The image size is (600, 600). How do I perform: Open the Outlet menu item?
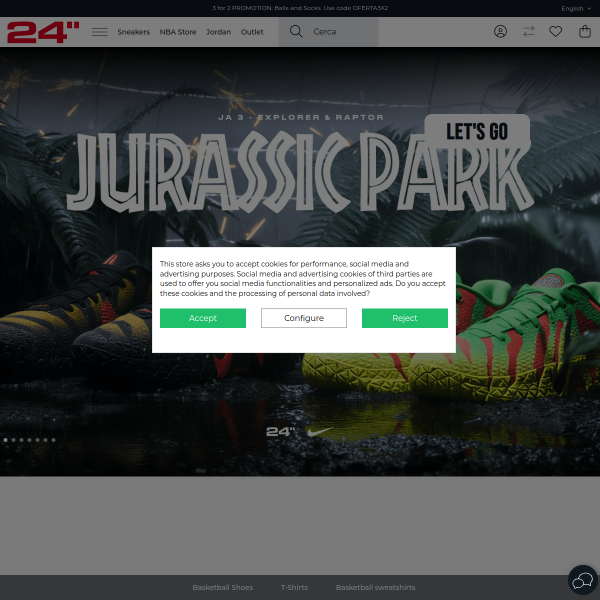click(x=252, y=32)
